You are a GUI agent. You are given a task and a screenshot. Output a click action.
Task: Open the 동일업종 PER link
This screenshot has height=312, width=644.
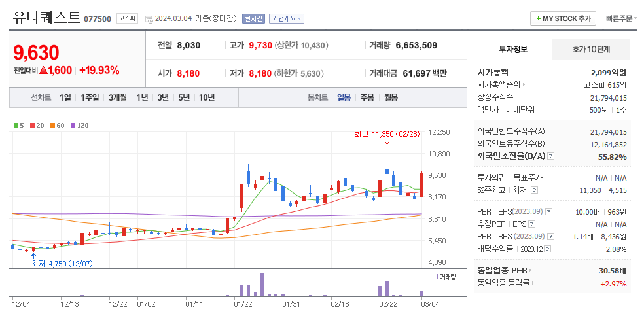click(505, 271)
